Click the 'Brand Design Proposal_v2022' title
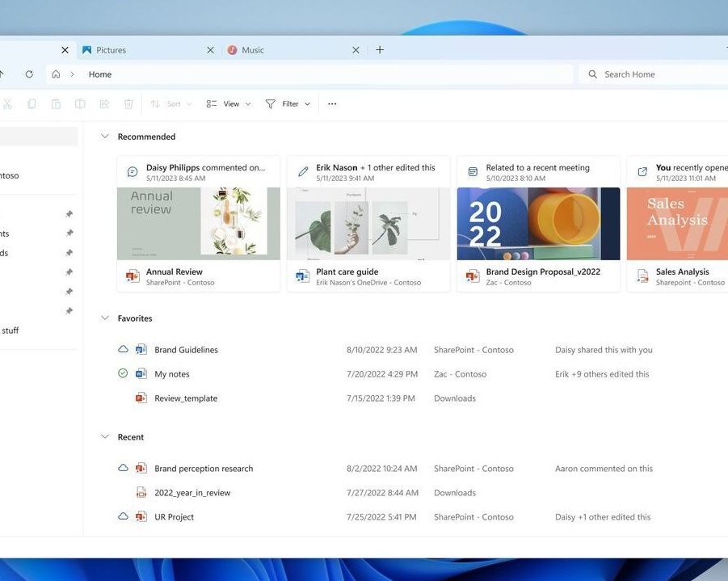The image size is (728, 581). tap(543, 272)
